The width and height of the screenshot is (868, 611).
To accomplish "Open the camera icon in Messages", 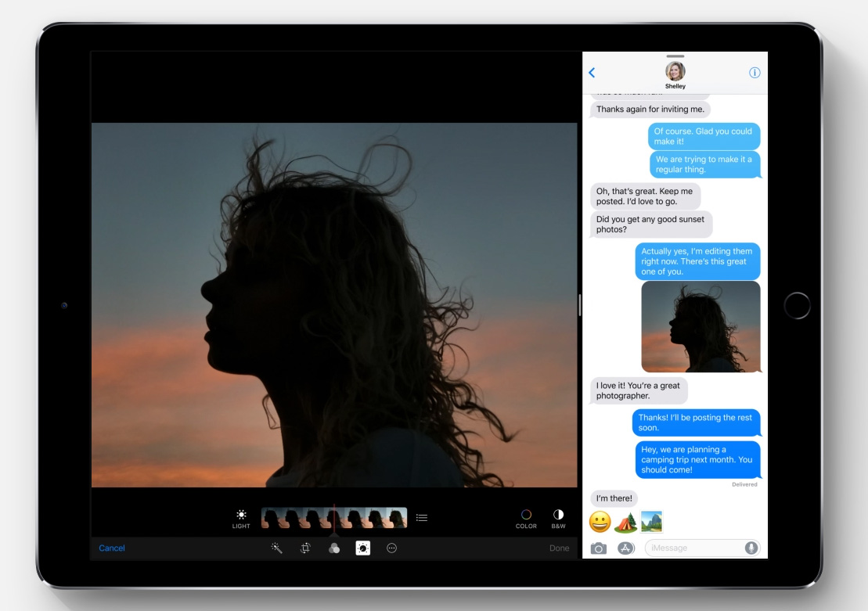I will (599, 548).
